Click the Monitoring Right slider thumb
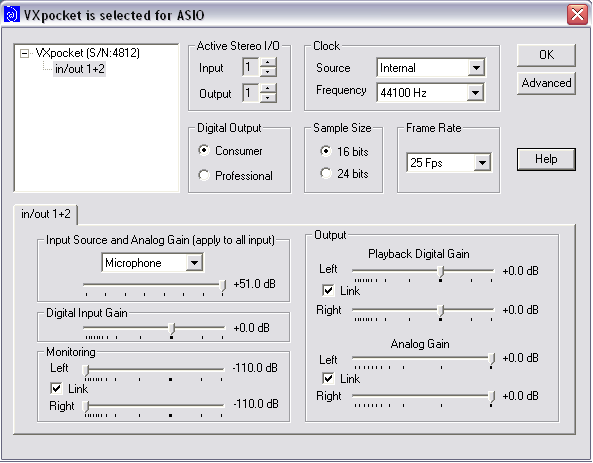The image size is (593, 463). (86, 406)
